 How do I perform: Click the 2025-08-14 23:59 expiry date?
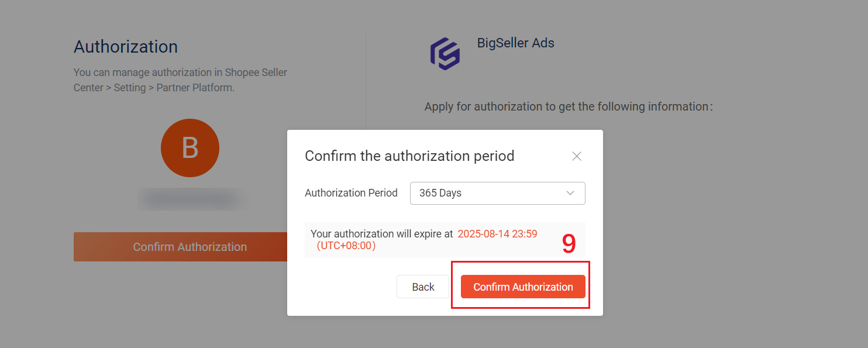(x=497, y=234)
